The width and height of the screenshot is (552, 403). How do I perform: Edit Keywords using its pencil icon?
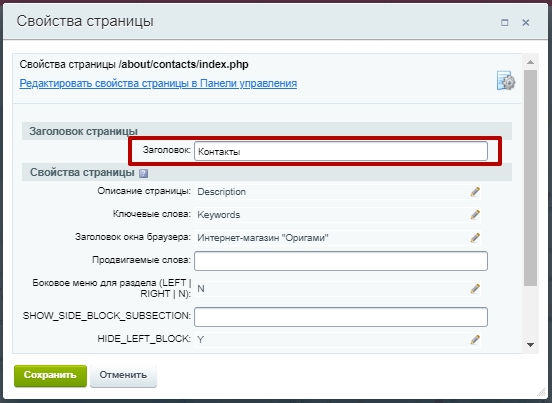[475, 215]
